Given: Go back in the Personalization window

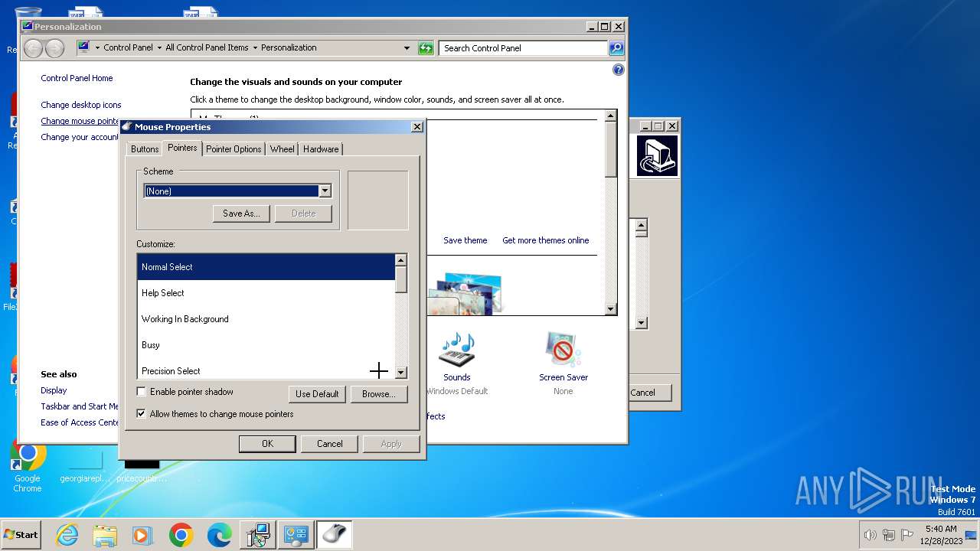Looking at the screenshot, I should (x=33, y=48).
